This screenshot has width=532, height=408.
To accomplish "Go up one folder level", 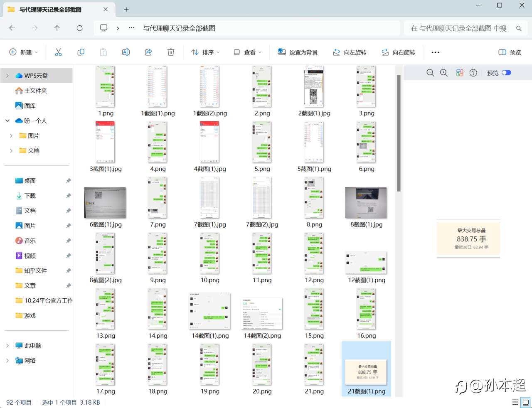I will [x=57, y=28].
